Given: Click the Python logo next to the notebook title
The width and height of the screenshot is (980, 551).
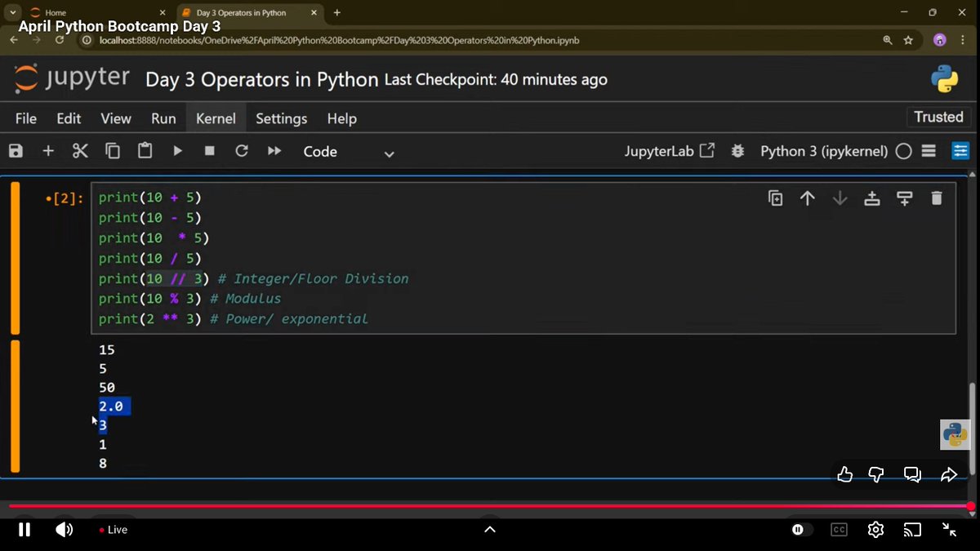Looking at the screenshot, I should (x=945, y=78).
